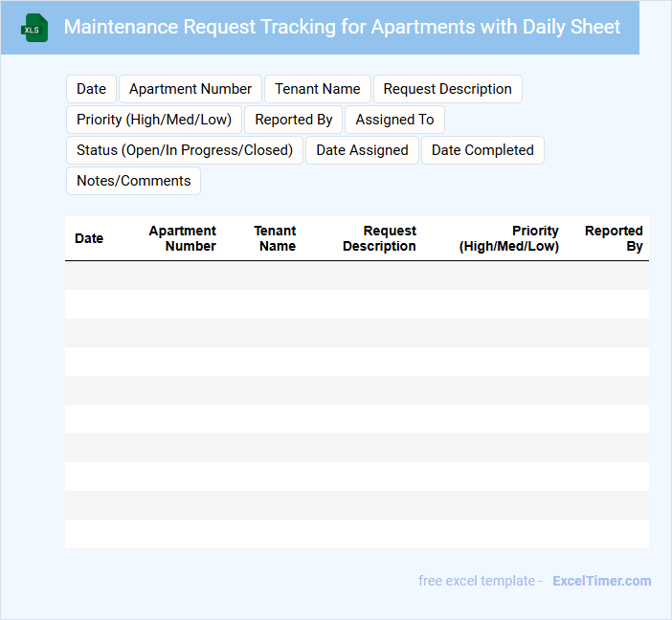Click the Reported By column header
672x620 pixels.
tap(615, 238)
